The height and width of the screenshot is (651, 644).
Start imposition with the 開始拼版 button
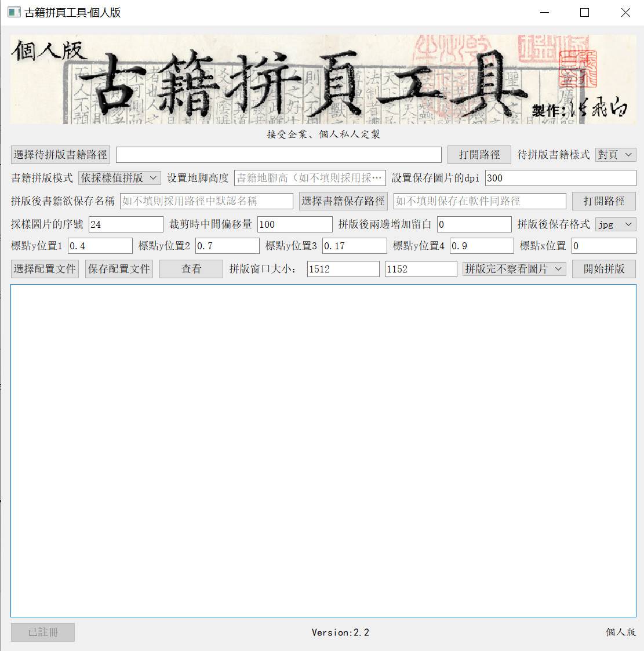[x=603, y=268]
